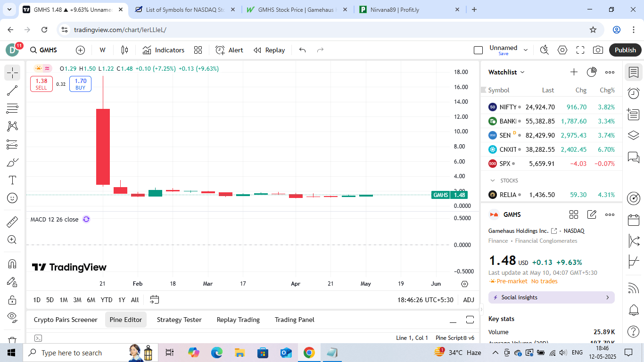Screen dimensions: 644x362
Task: Redo the last chart action
Action: tap(320, 50)
